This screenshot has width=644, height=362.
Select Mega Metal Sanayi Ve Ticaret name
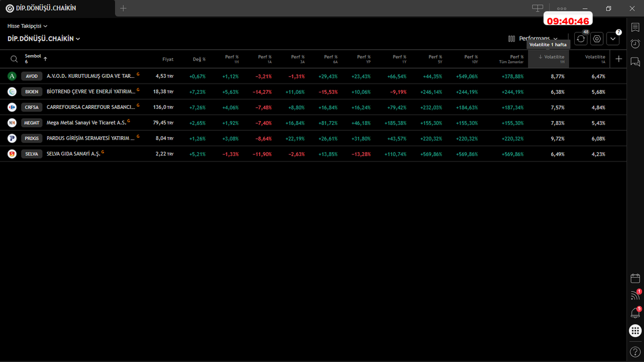(86, 123)
